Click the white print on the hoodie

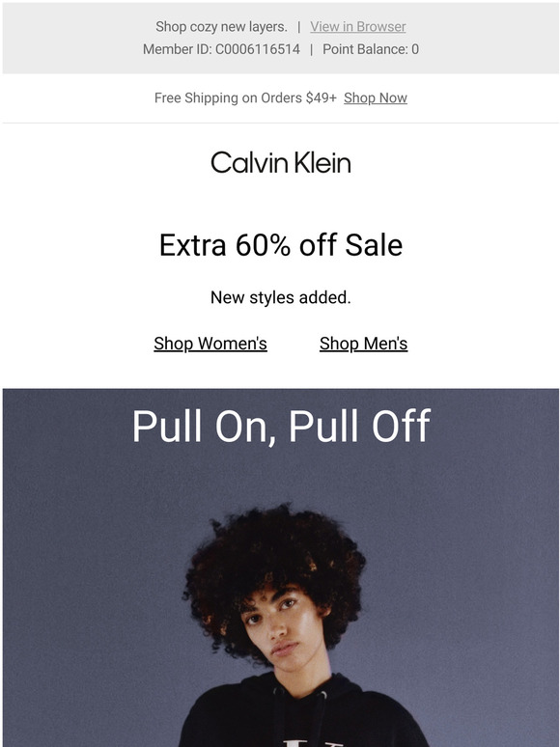click(x=312, y=744)
